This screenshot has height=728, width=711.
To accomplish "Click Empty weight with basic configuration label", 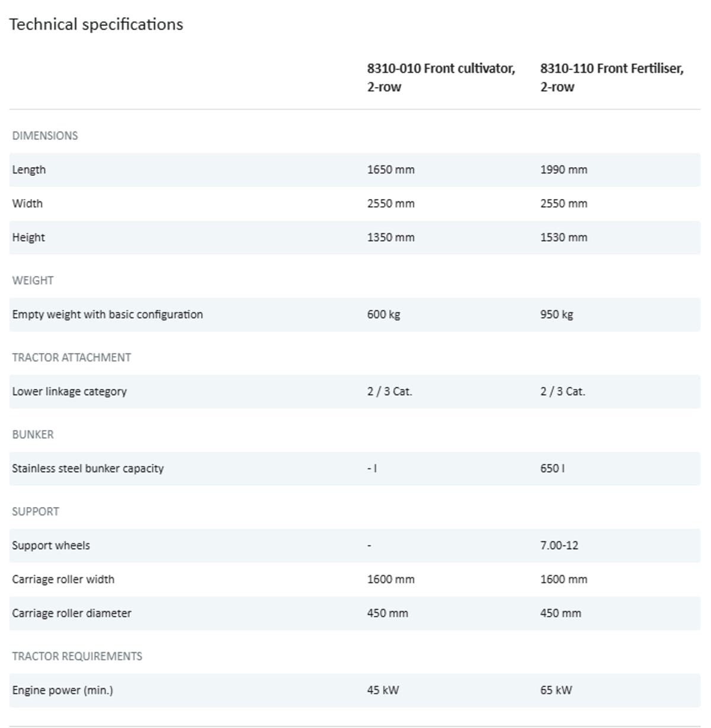I will (107, 315).
